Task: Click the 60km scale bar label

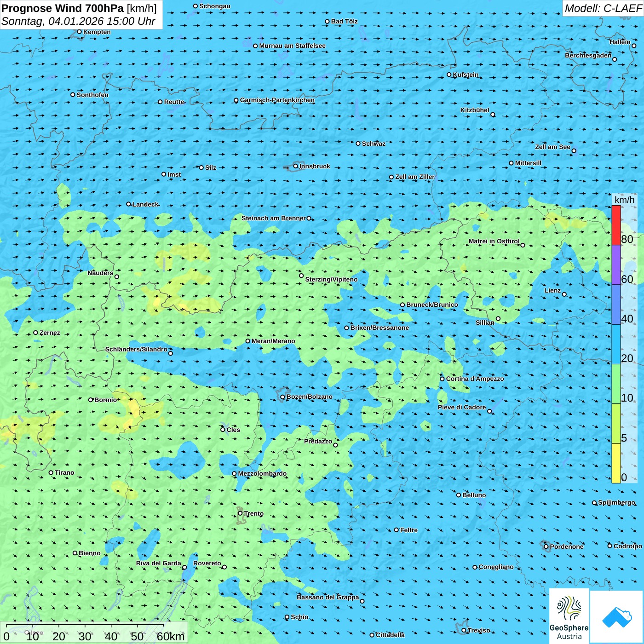Action: [x=171, y=636]
